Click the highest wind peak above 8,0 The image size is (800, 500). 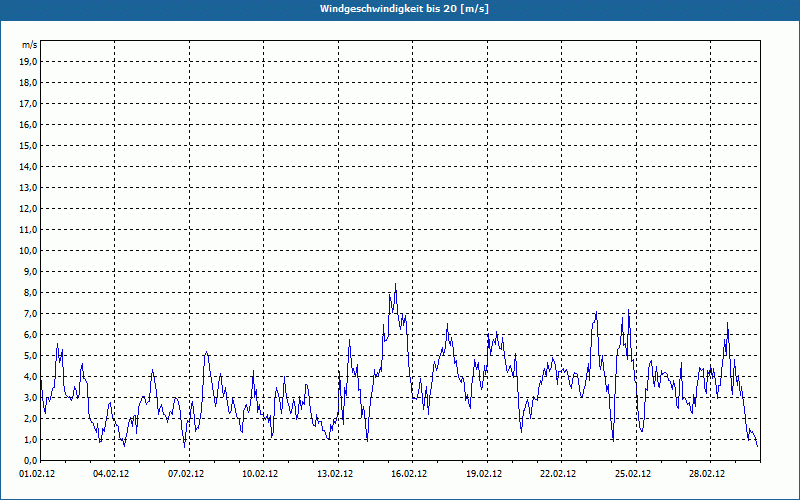[395, 285]
